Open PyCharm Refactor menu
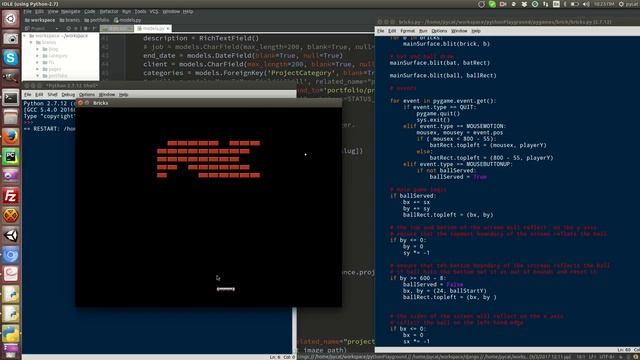This screenshot has height=360, width=640. pos(109,11)
